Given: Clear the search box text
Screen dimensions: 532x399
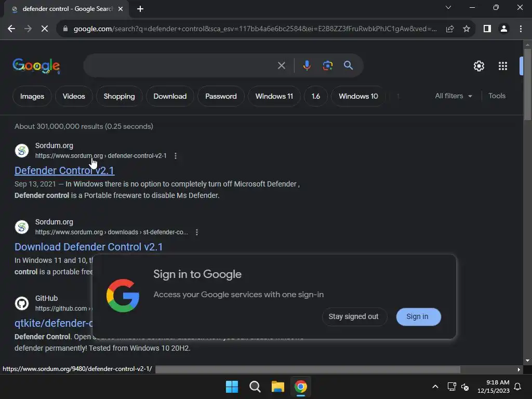Looking at the screenshot, I should tap(281, 65).
